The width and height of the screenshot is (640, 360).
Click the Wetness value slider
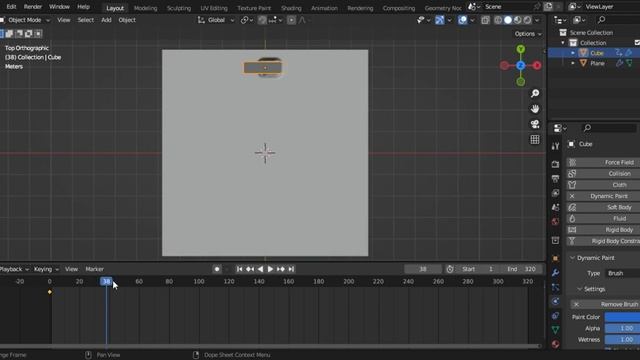pos(622,340)
